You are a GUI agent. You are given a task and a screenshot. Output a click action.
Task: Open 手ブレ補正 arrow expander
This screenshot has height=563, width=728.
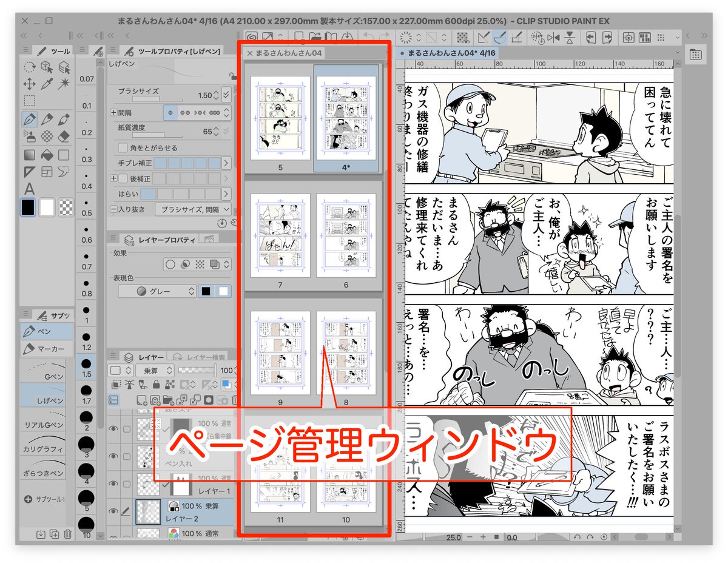(x=226, y=163)
